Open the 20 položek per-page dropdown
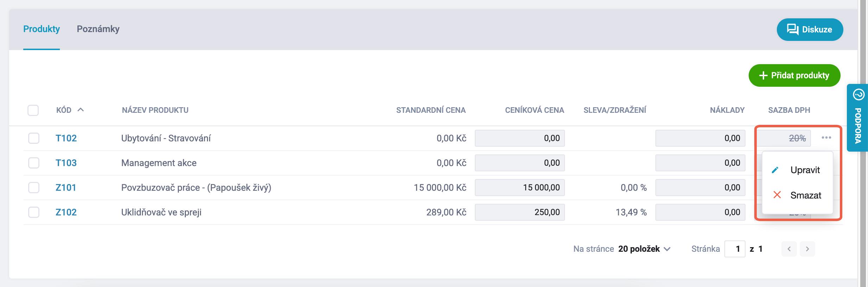868x287 pixels. [x=644, y=249]
